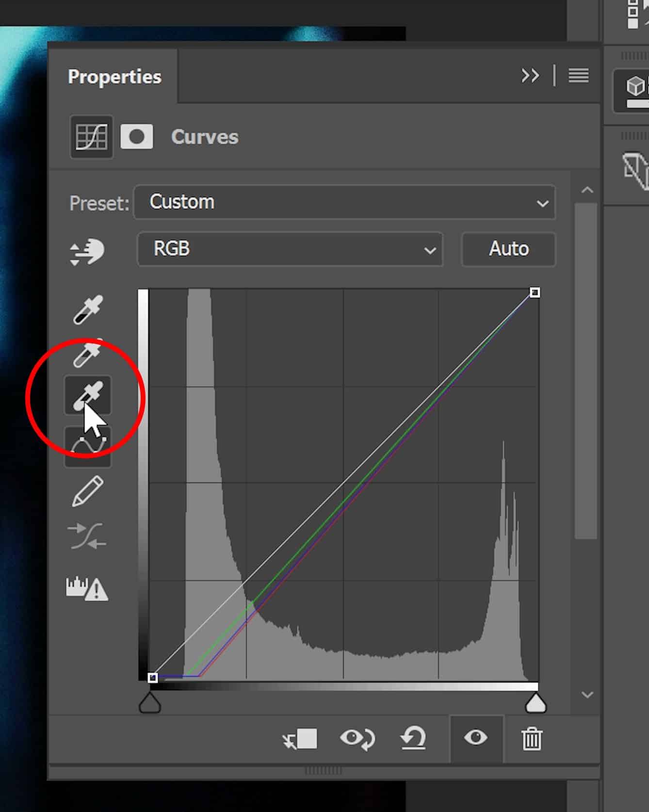Click the black point input slider
649x812 pixels.
pyautogui.click(x=150, y=703)
